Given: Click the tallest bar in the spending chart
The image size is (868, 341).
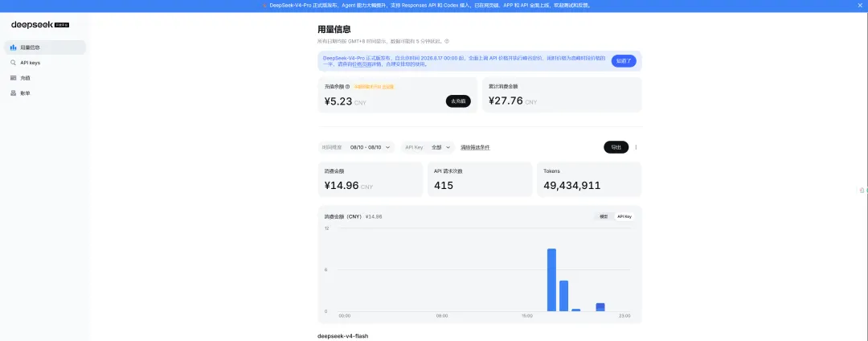Looking at the screenshot, I should [x=551, y=280].
